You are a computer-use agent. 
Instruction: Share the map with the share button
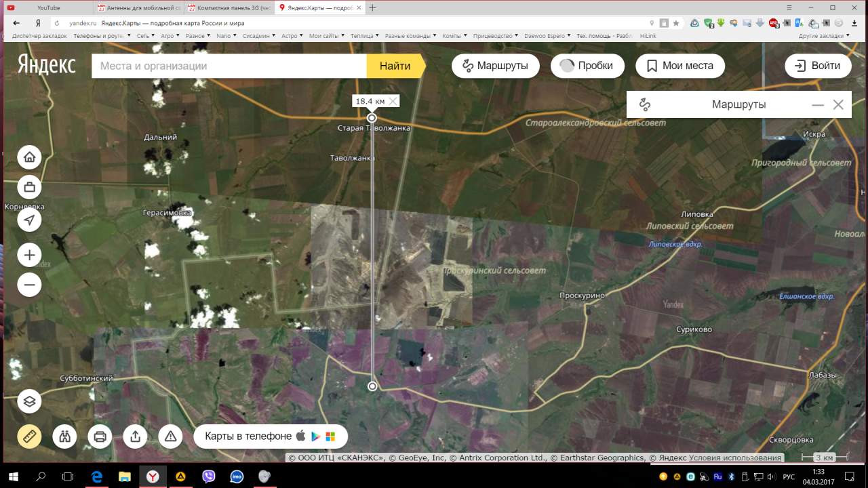pyautogui.click(x=136, y=436)
